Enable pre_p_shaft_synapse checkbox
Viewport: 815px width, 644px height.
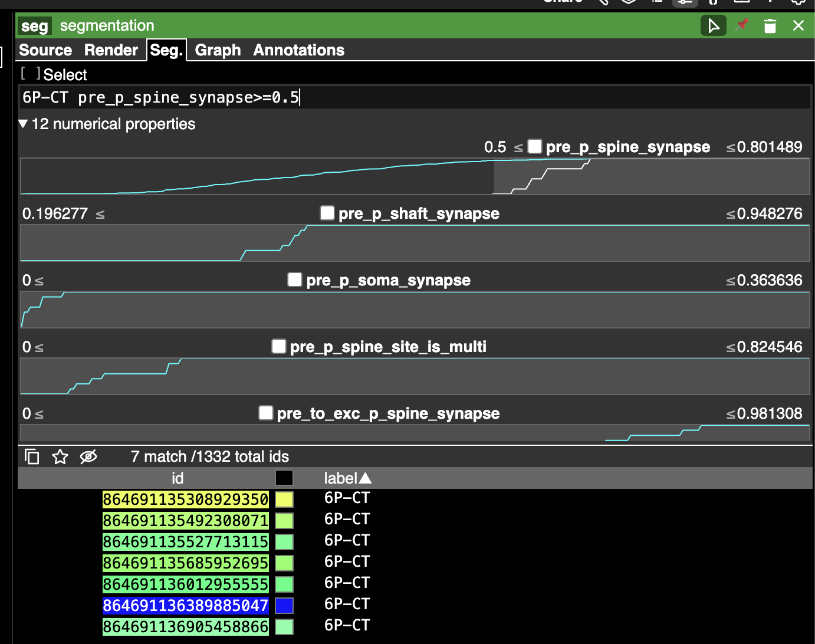pyautogui.click(x=327, y=213)
